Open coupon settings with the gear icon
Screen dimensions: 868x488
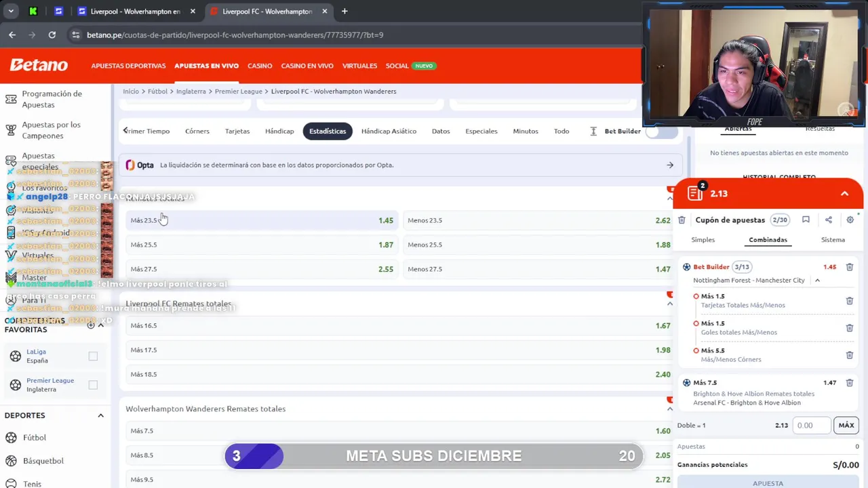(850, 220)
